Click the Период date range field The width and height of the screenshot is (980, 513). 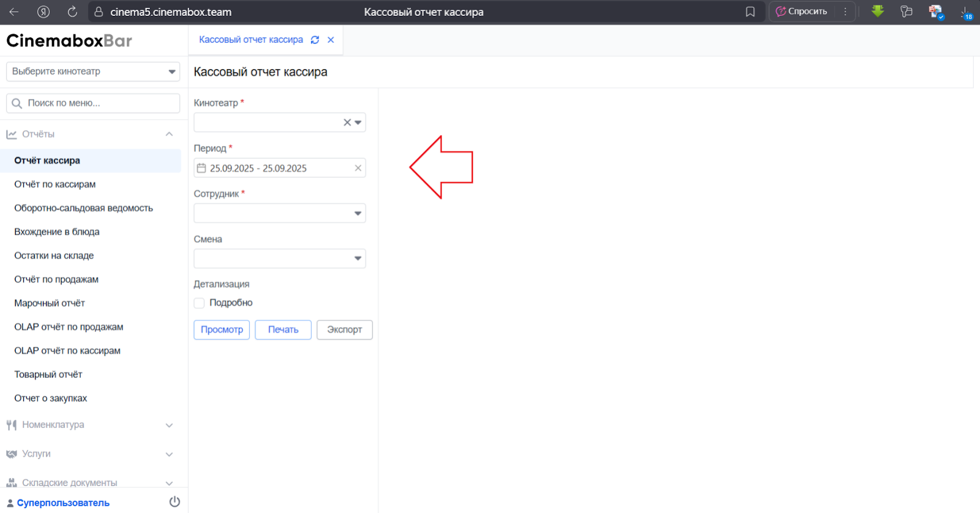(x=280, y=168)
